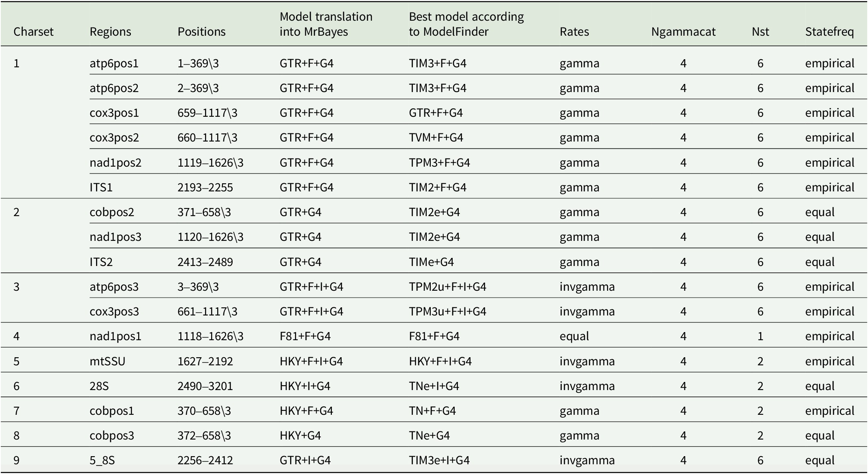Click the Rates column header
The width and height of the screenshot is (868, 474).
574,32
